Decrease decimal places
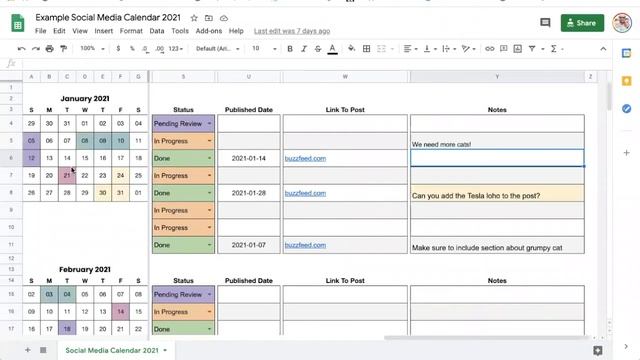 (x=145, y=49)
